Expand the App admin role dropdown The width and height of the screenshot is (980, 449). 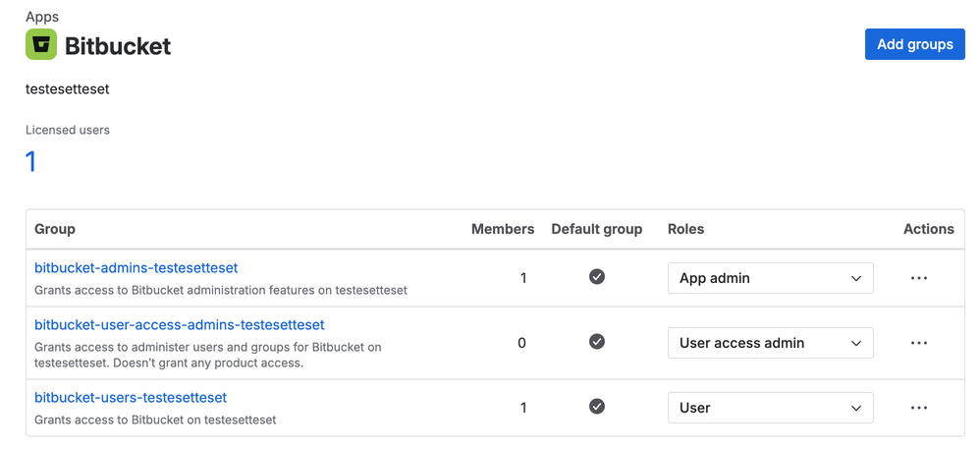click(770, 278)
